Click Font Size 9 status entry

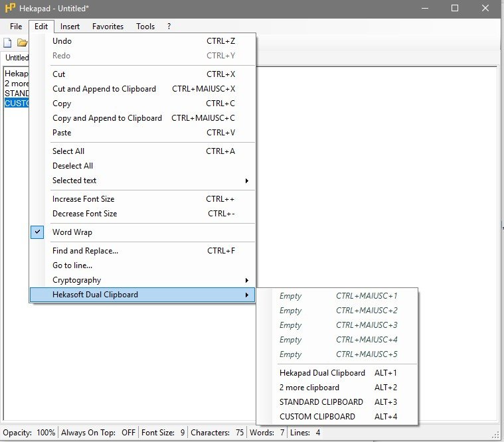click(x=163, y=432)
